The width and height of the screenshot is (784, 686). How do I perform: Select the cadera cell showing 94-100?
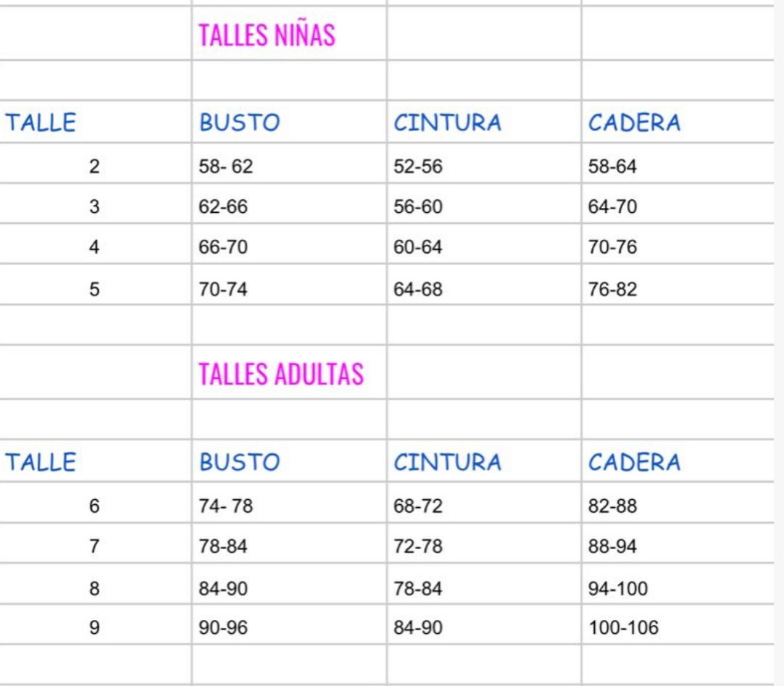(x=618, y=587)
